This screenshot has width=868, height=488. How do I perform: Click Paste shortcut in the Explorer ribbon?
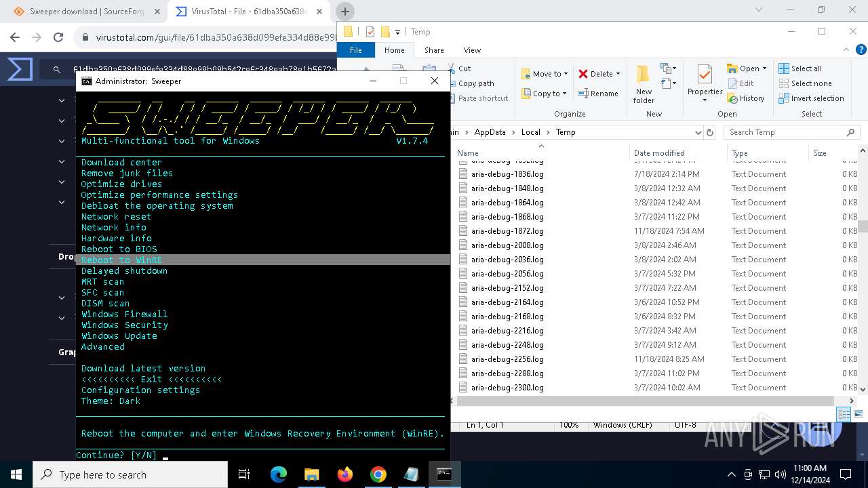click(x=483, y=98)
